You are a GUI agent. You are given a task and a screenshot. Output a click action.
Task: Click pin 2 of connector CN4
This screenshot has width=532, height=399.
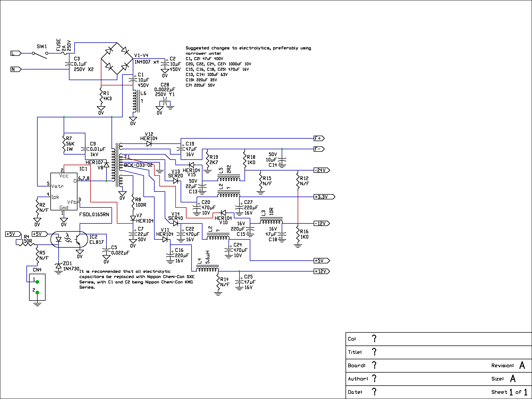(37, 292)
